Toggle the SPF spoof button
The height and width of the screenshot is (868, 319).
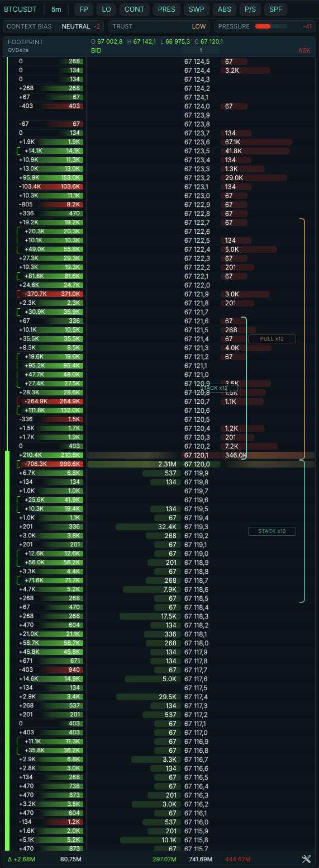275,9
